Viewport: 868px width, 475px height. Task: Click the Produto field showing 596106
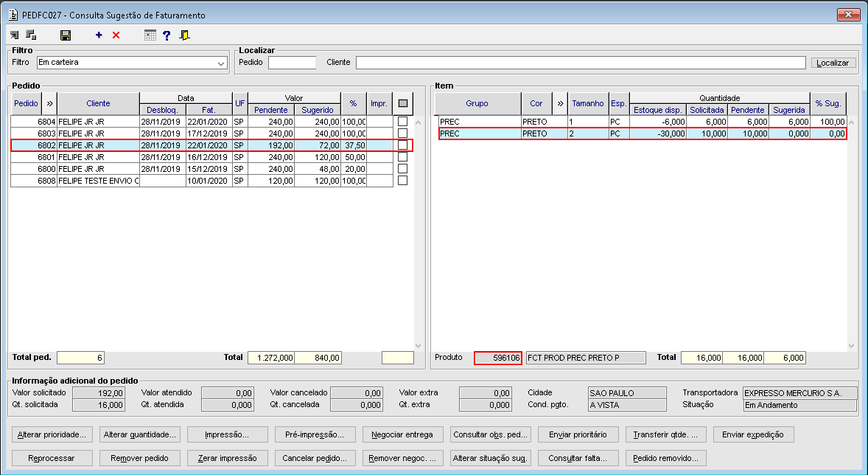tap(497, 358)
